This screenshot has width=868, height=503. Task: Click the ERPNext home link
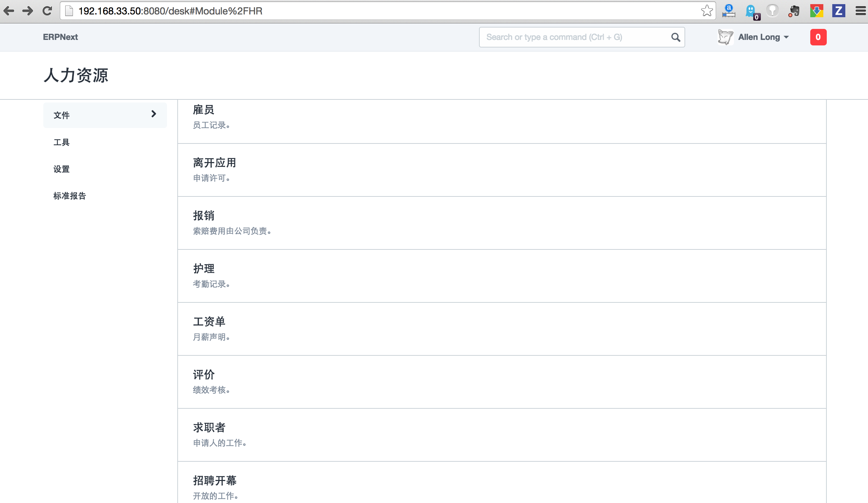(60, 37)
